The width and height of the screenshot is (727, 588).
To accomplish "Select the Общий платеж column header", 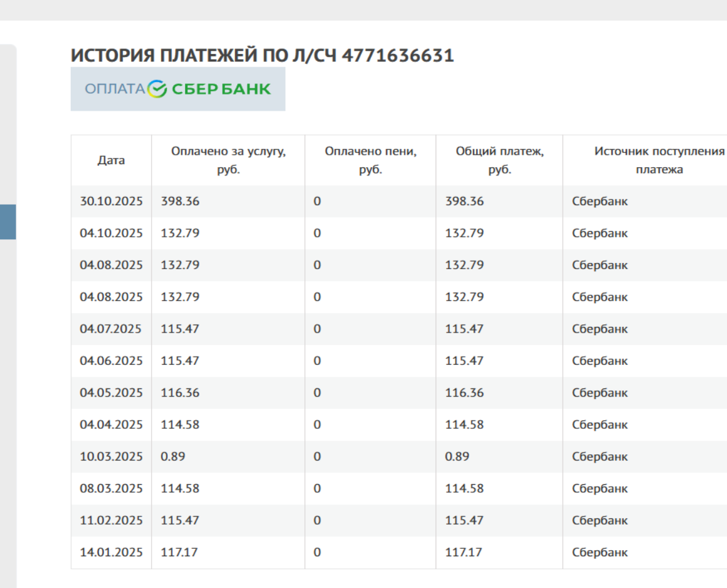I will (500, 160).
